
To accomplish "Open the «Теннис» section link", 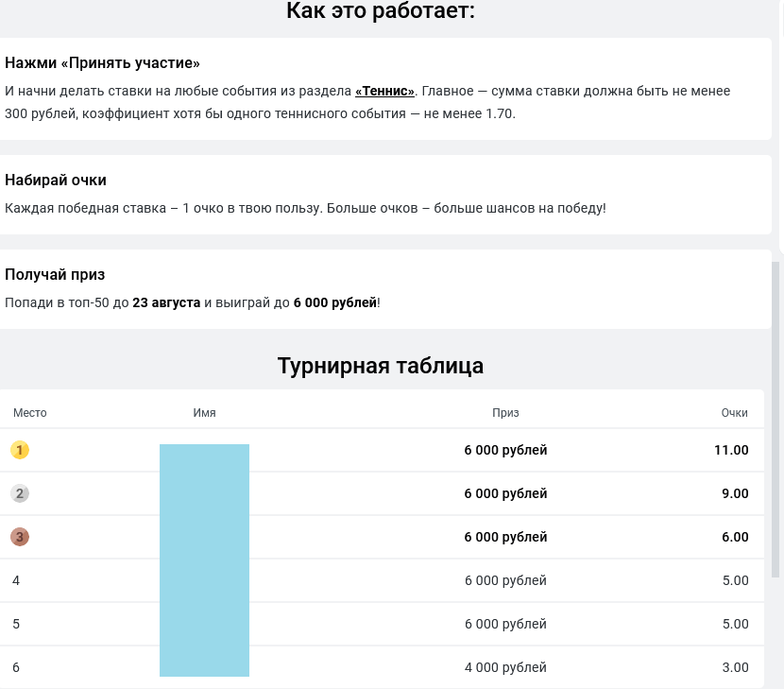I will coord(384,91).
